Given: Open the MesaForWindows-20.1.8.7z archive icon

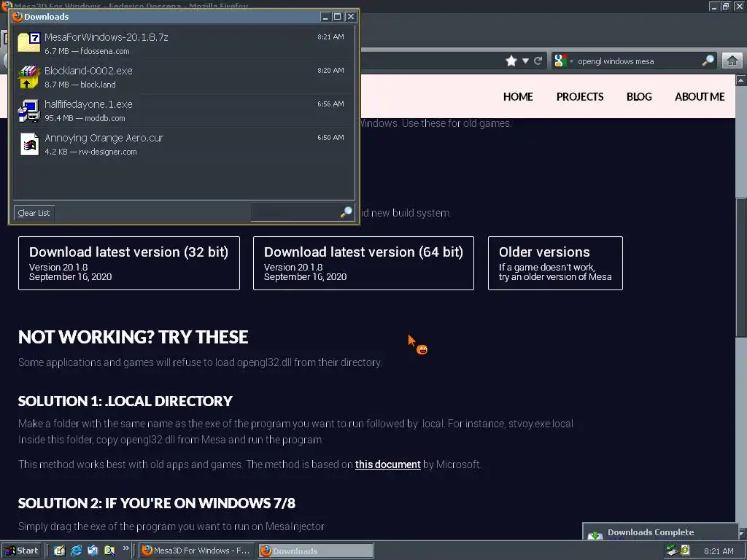Looking at the screenshot, I should click(28, 43).
